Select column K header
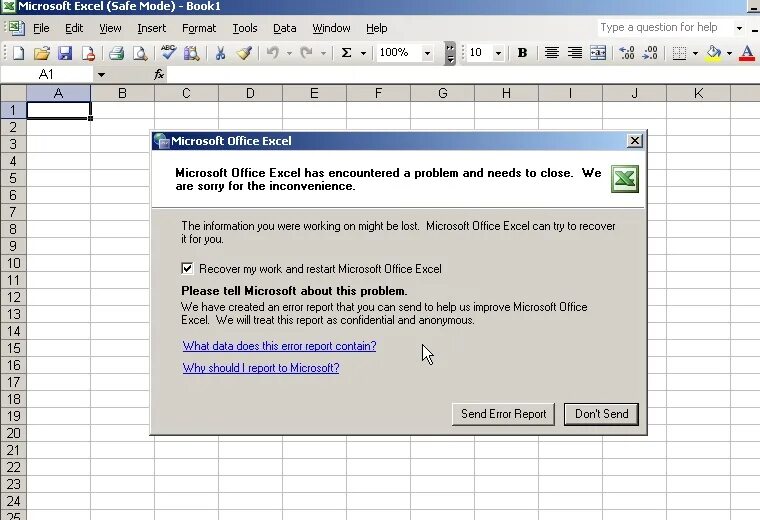760x520 pixels. (698, 93)
